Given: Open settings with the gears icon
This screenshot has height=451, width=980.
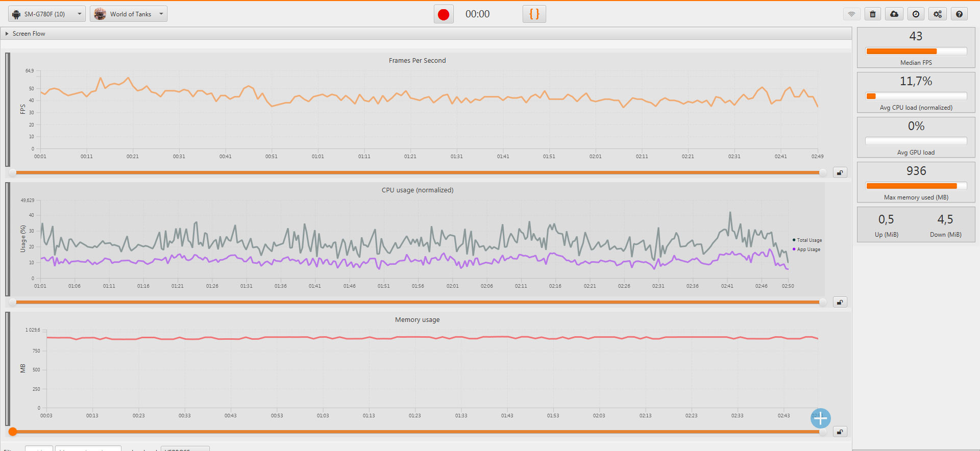Looking at the screenshot, I should point(938,14).
